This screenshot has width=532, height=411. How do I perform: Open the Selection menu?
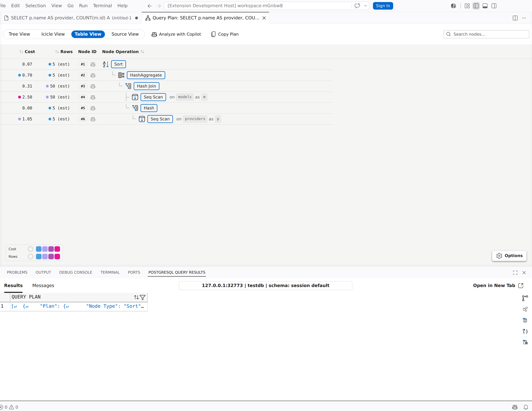tap(36, 6)
